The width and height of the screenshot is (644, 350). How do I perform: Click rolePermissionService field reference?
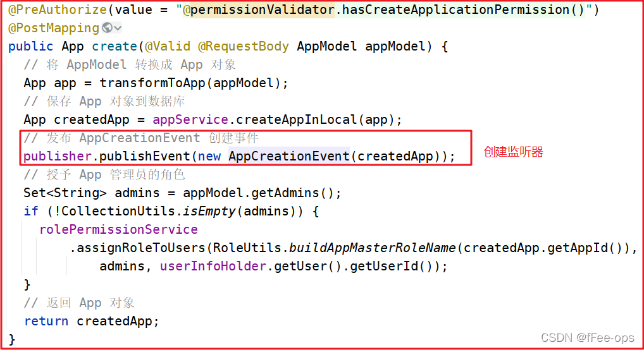tap(118, 229)
